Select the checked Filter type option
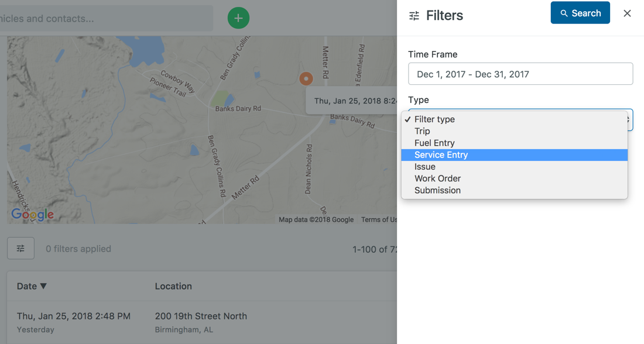 [434, 119]
